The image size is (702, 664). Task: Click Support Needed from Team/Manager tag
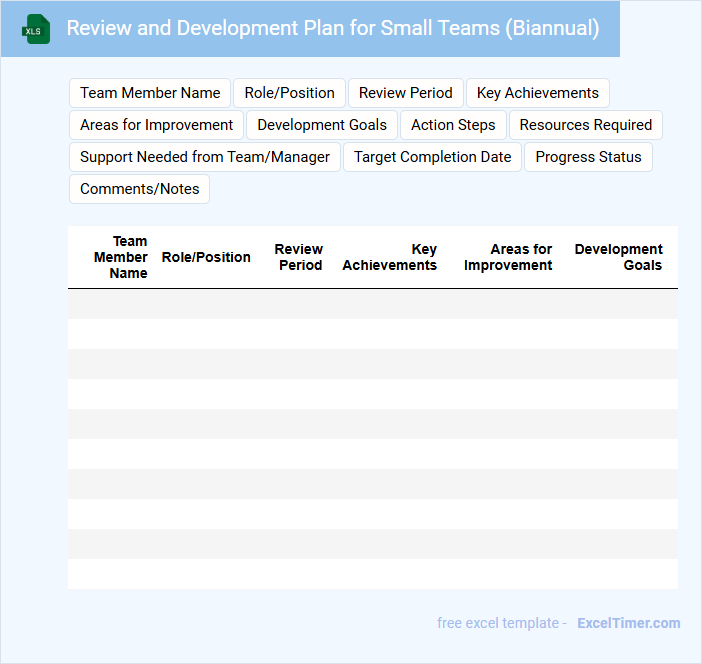205,157
